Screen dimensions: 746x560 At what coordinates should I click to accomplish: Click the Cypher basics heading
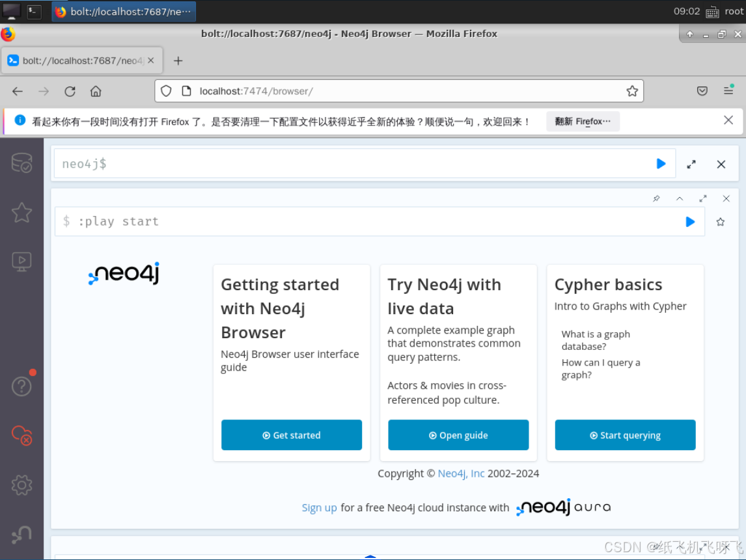pyautogui.click(x=608, y=285)
